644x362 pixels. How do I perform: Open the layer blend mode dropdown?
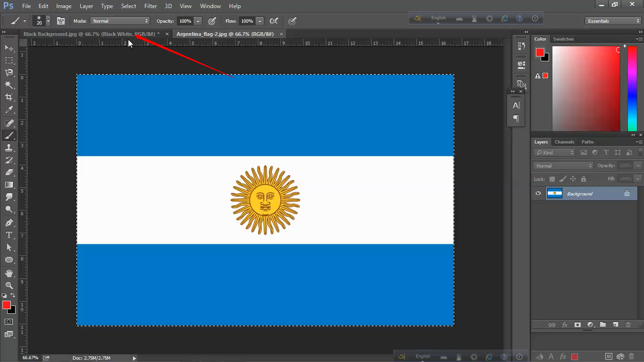point(563,166)
